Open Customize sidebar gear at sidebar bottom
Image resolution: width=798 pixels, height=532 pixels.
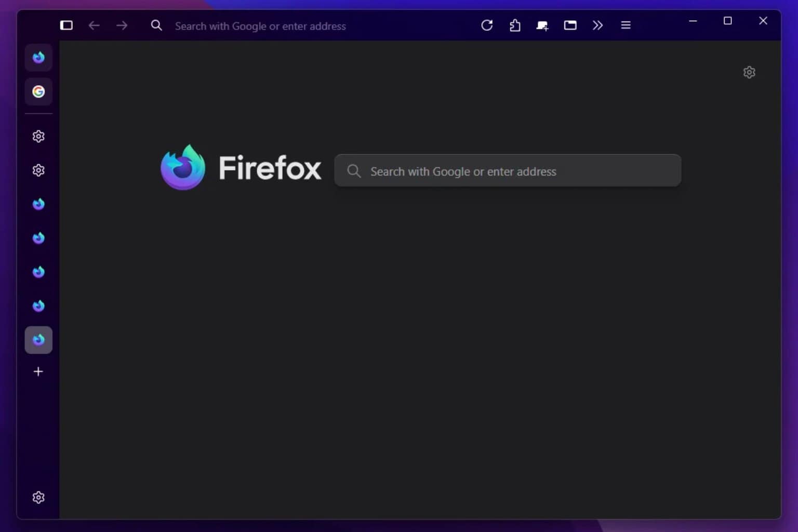click(38, 498)
